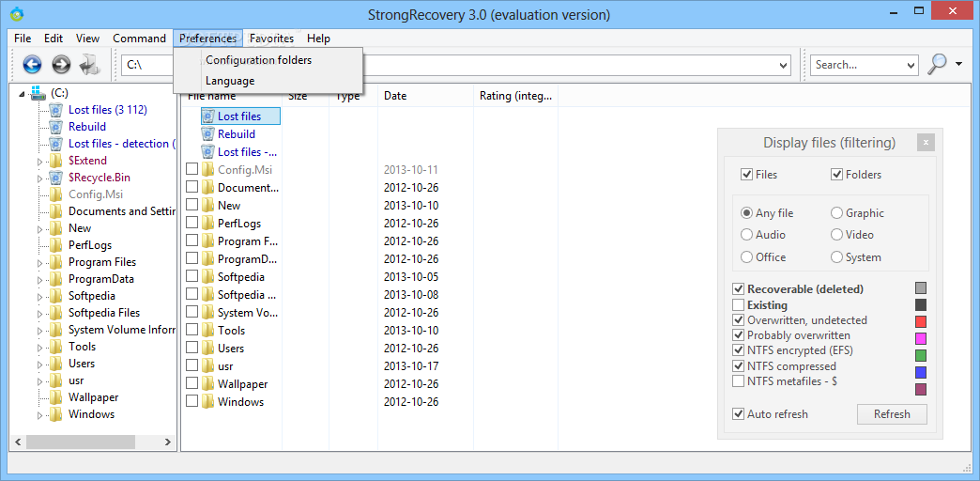Expand the Program Files tree node
The height and width of the screenshot is (481, 980).
tap(40, 263)
